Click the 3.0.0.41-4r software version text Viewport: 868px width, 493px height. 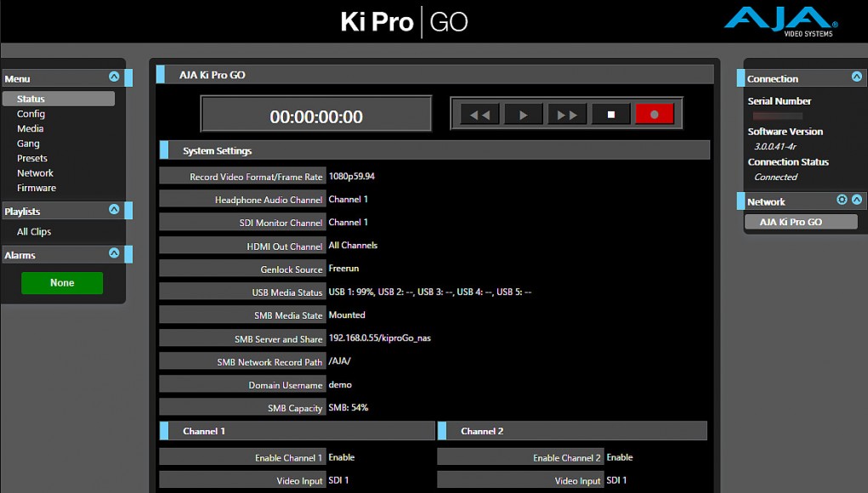click(x=775, y=147)
